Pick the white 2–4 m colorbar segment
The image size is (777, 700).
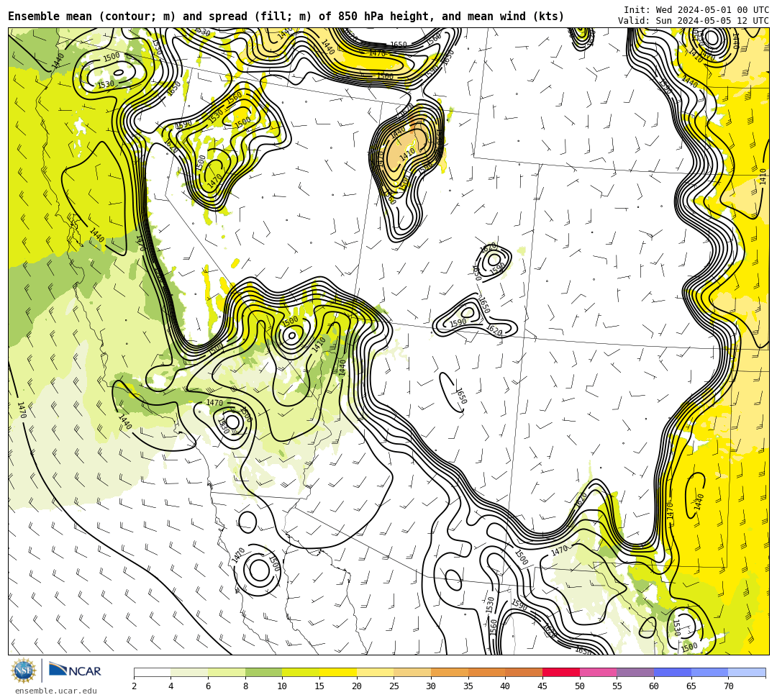tap(152, 672)
